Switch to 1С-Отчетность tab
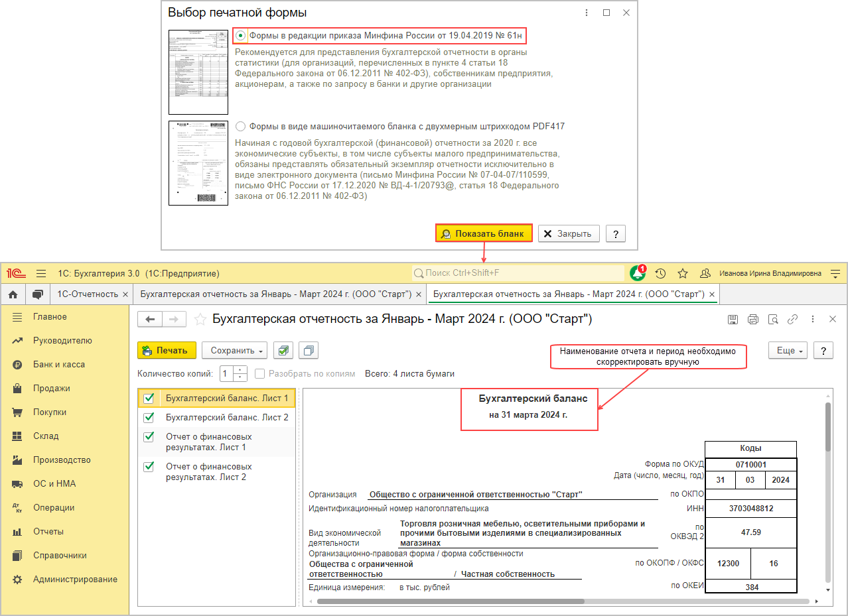Image resolution: width=848 pixels, height=616 pixels. point(88,294)
